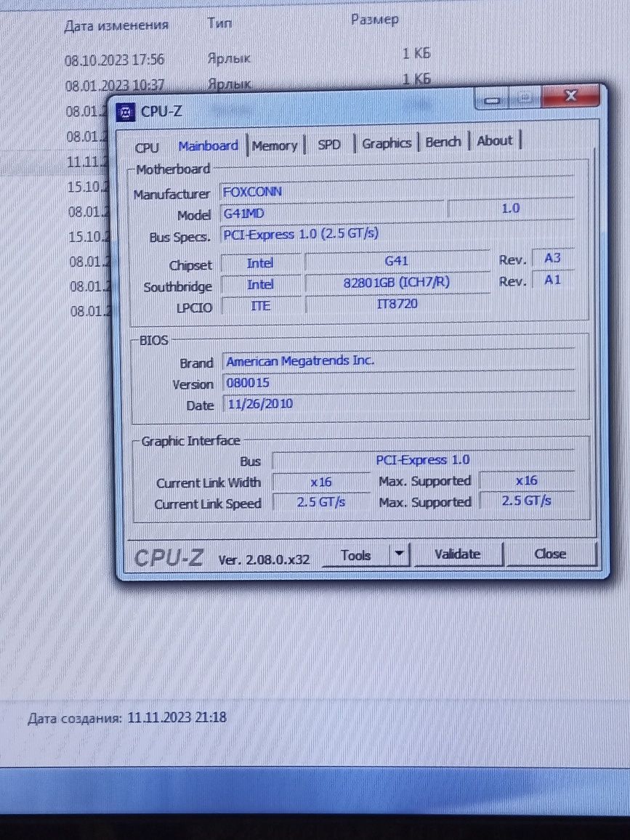Click the LPCIO vendor ITE field
The image size is (630, 840).
260,305
